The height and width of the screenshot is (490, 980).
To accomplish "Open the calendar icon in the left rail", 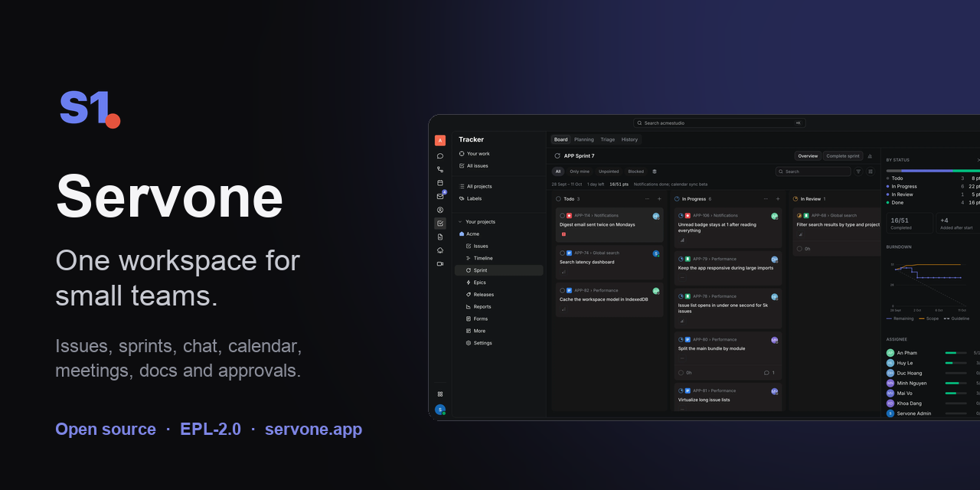I will click(x=440, y=183).
